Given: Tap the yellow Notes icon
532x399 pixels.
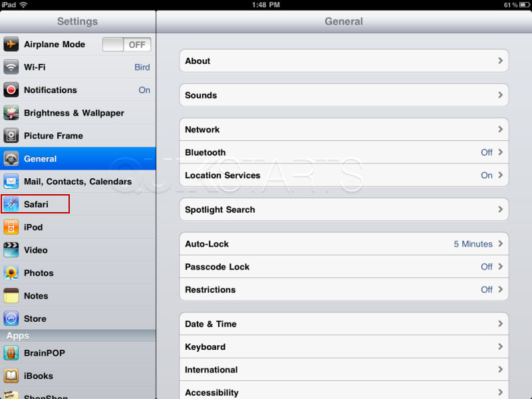Looking at the screenshot, I should point(11,296).
